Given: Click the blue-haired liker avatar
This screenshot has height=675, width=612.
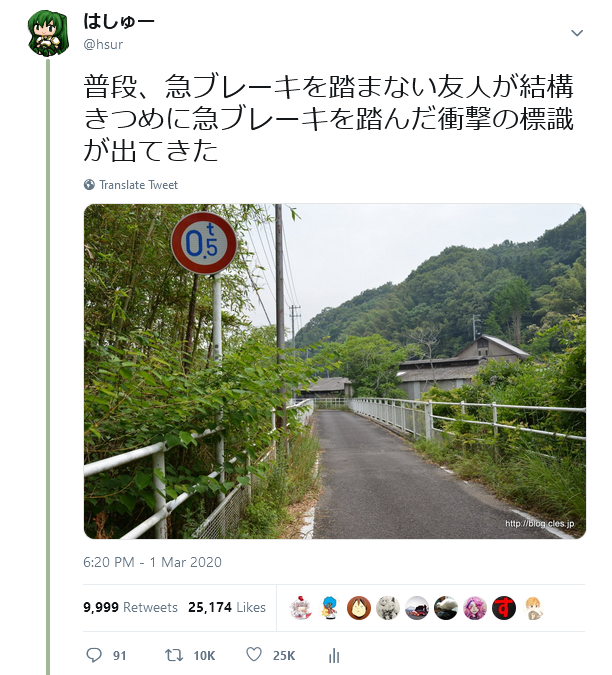Looking at the screenshot, I should [330, 608].
